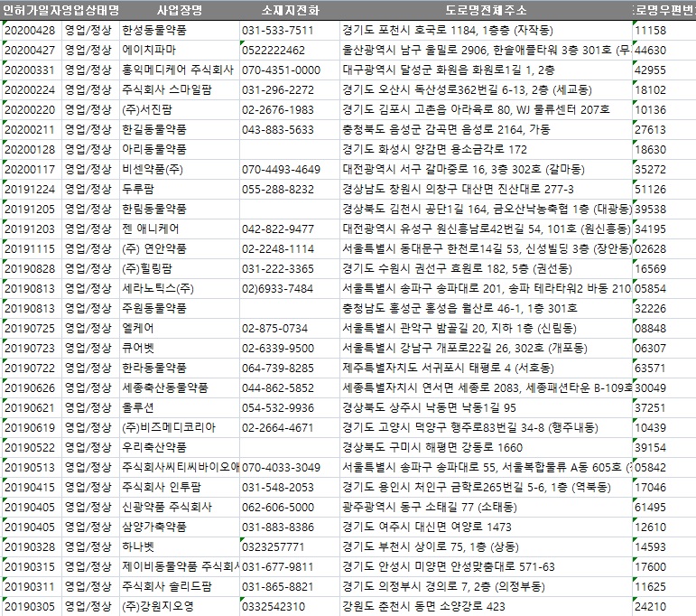Select cell 한림동물약품
This screenshot has height=616, width=696.
[180, 210]
